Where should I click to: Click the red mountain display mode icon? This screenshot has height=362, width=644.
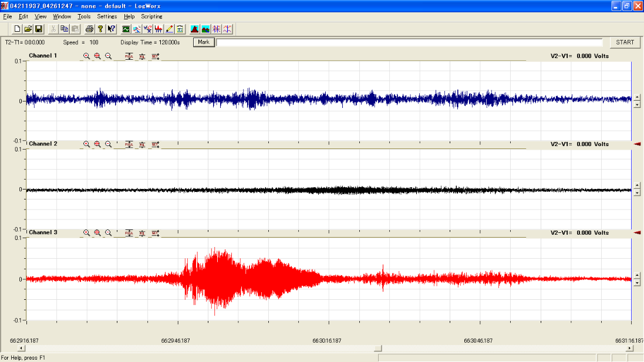[194, 29]
